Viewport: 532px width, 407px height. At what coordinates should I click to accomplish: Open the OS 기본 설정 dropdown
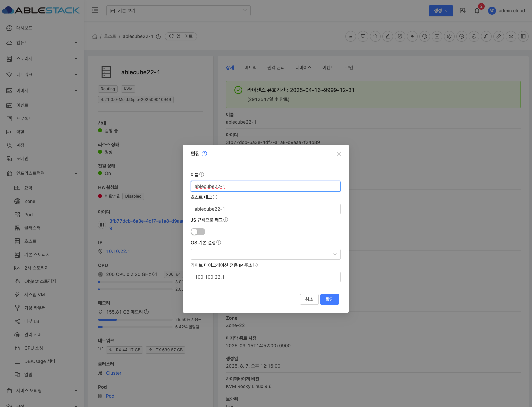pyautogui.click(x=265, y=254)
